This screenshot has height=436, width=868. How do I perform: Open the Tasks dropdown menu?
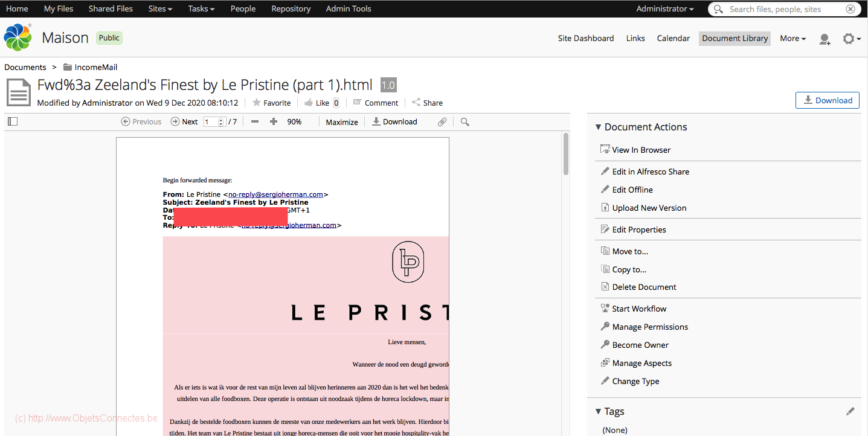coord(201,8)
